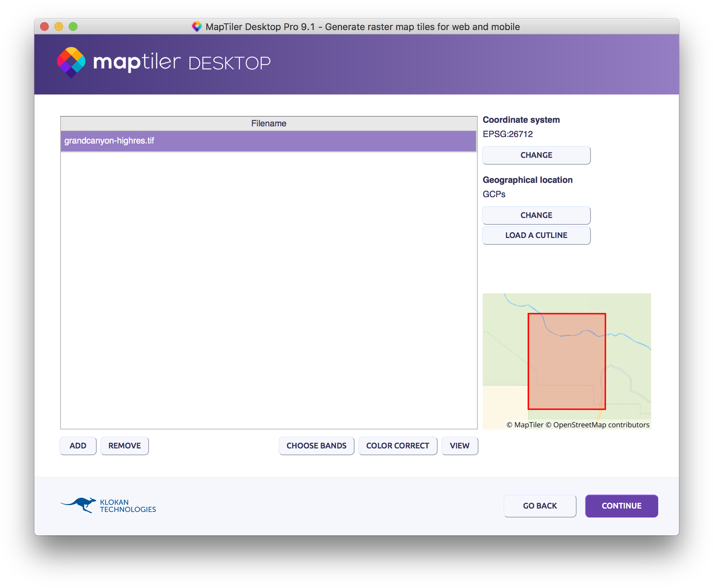
Task: Maximize the MapTiler window
Action: pos(73,26)
